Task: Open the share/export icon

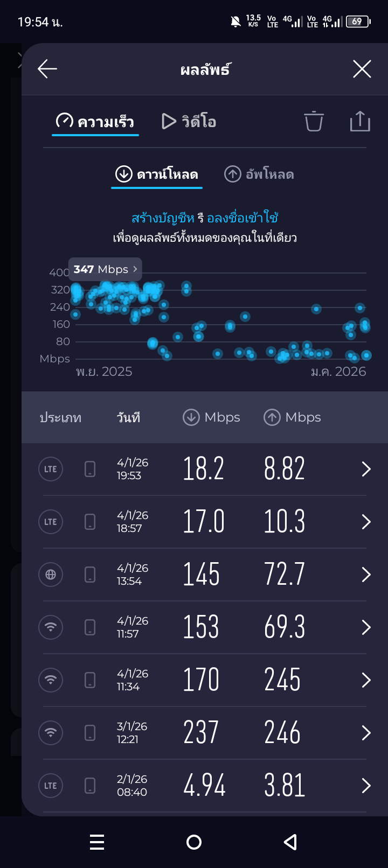Action: [360, 121]
